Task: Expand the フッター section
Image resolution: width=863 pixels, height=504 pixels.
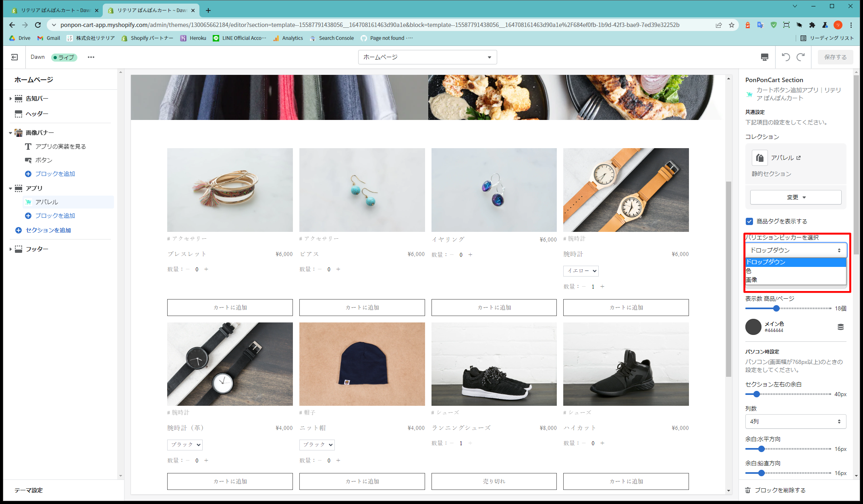Action: pyautogui.click(x=10, y=249)
